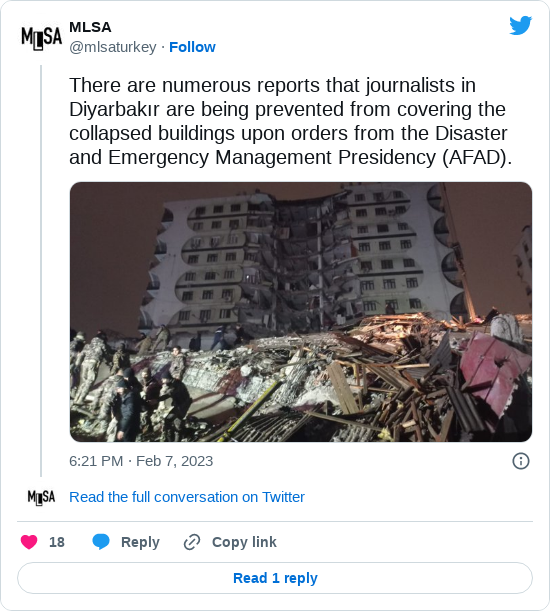Click the small MLSA logo beside conversation link
The height and width of the screenshot is (611, 550).
coord(41,497)
